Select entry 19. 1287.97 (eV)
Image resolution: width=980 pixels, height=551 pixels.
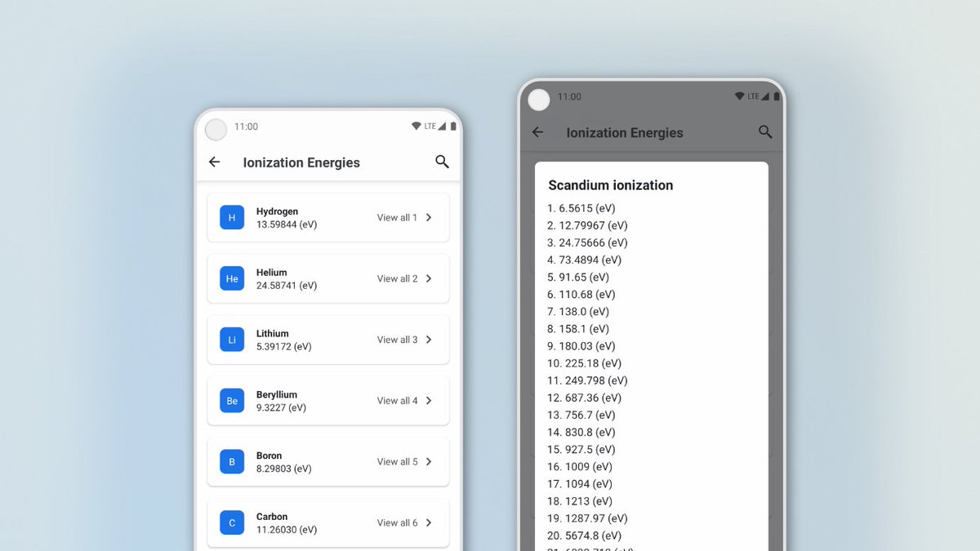pos(588,518)
